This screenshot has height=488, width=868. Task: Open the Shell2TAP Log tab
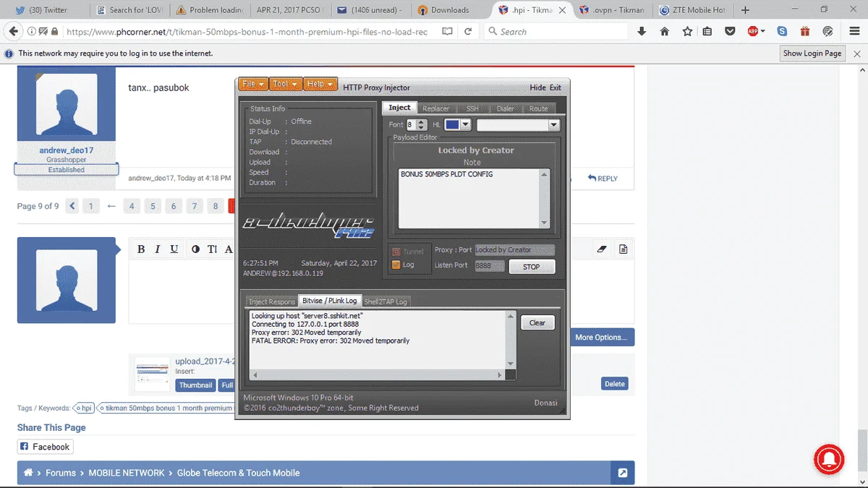click(386, 301)
